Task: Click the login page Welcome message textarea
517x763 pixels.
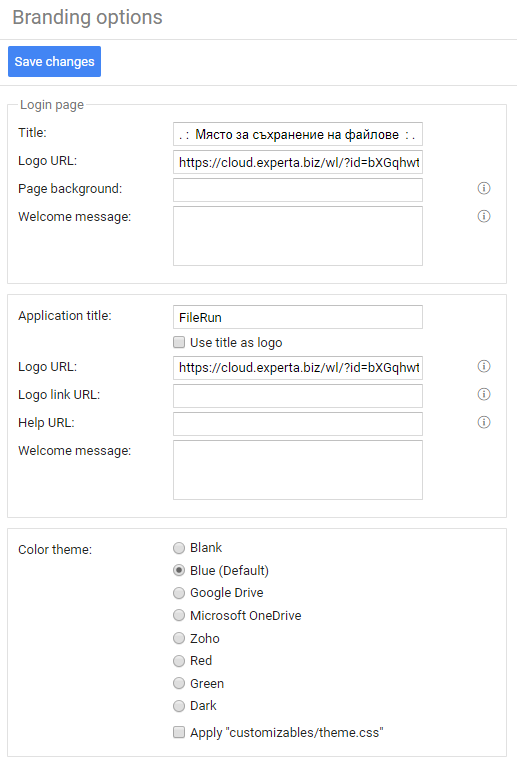Action: pyautogui.click(x=298, y=236)
